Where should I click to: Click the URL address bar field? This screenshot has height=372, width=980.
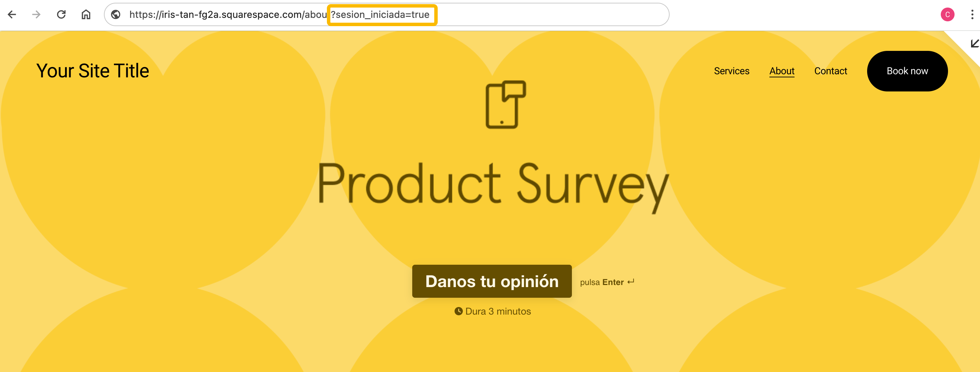coord(386,14)
